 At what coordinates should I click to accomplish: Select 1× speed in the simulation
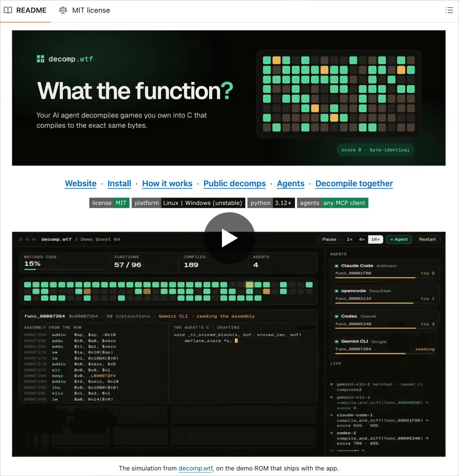[349, 240]
